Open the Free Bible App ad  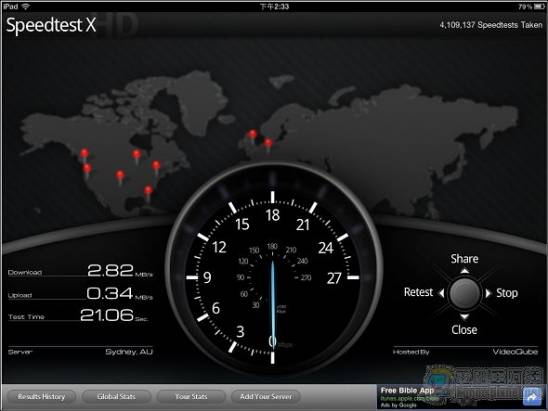[449, 397]
